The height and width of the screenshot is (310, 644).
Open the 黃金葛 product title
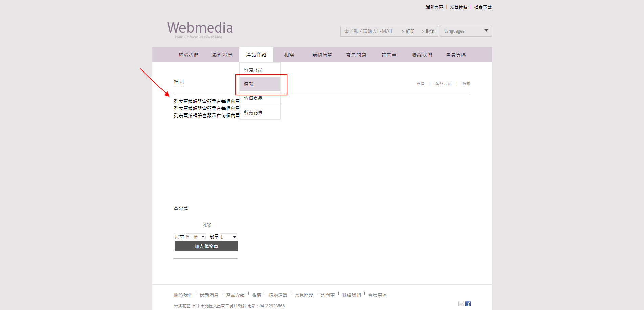coord(181,209)
